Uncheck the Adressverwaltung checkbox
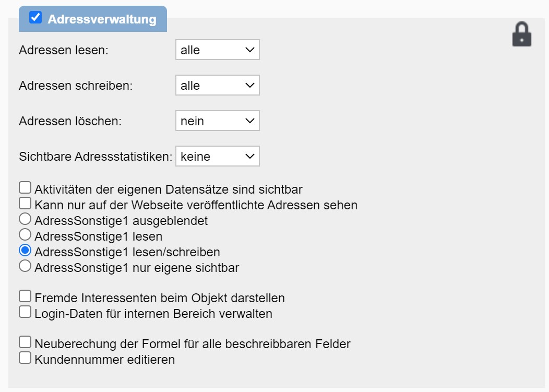Image resolution: width=549 pixels, height=392 pixels. tap(35, 18)
